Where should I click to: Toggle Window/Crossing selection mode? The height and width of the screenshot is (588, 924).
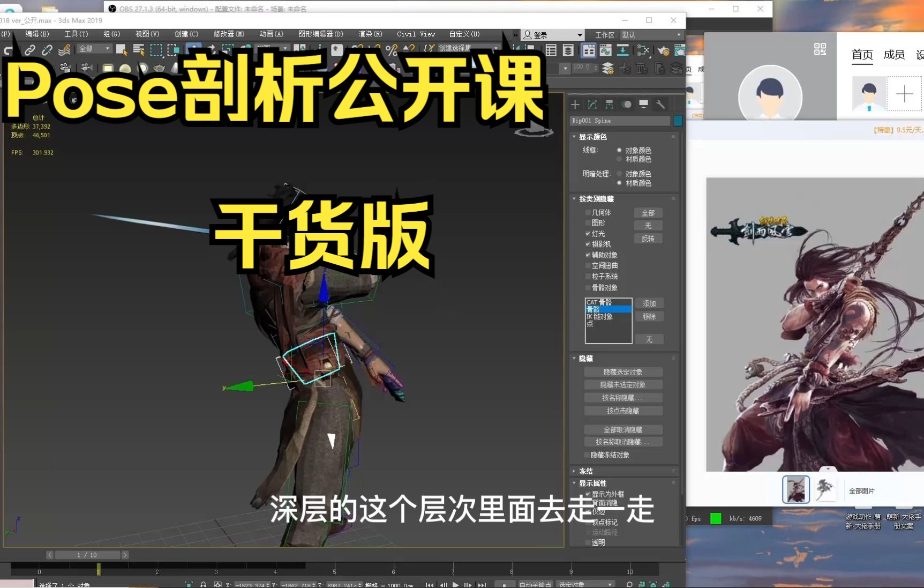click(x=173, y=50)
